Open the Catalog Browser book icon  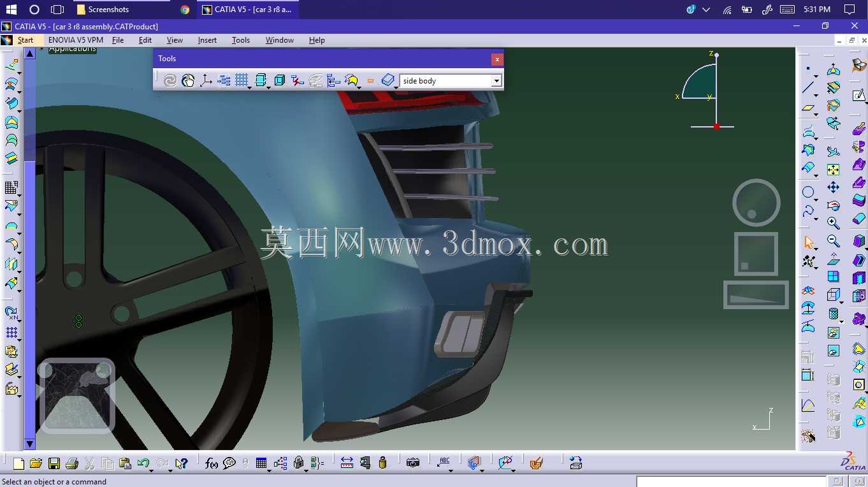(388, 80)
